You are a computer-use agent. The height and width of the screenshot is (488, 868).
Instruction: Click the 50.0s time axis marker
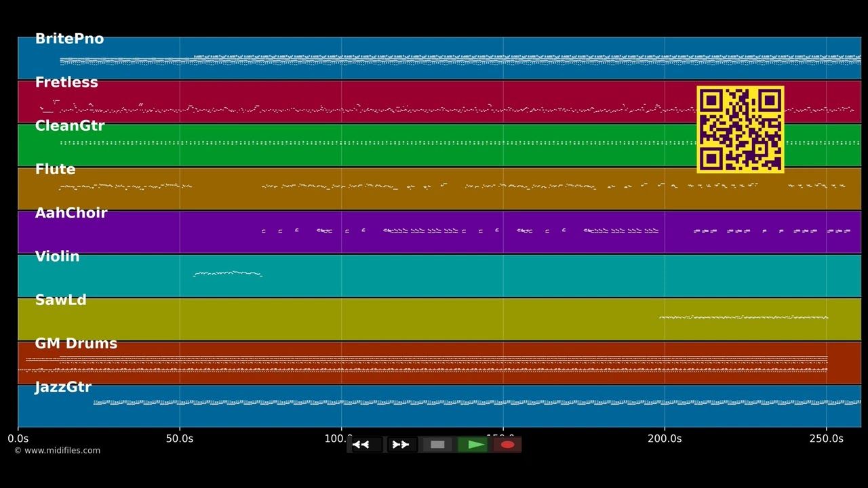pyautogui.click(x=180, y=439)
